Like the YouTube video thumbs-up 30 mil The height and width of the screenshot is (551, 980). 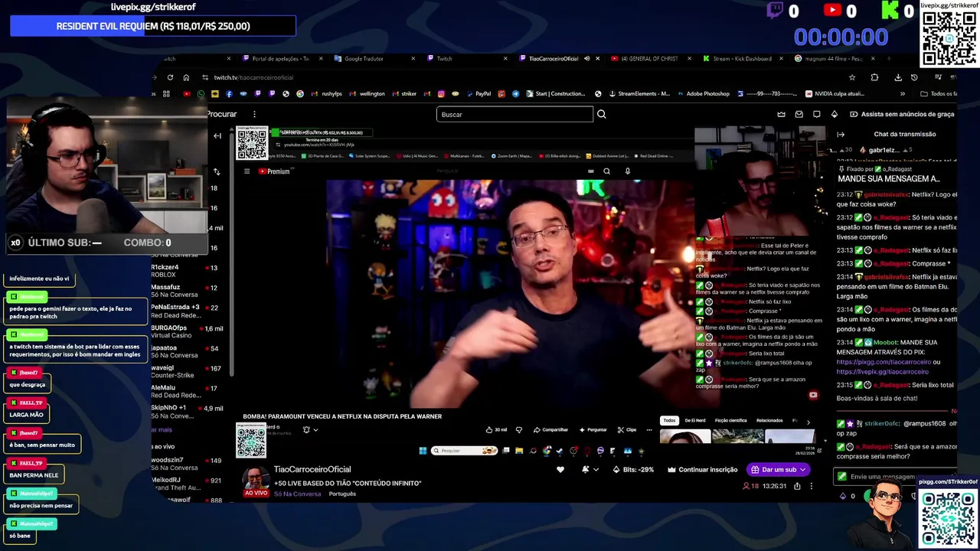(496, 429)
